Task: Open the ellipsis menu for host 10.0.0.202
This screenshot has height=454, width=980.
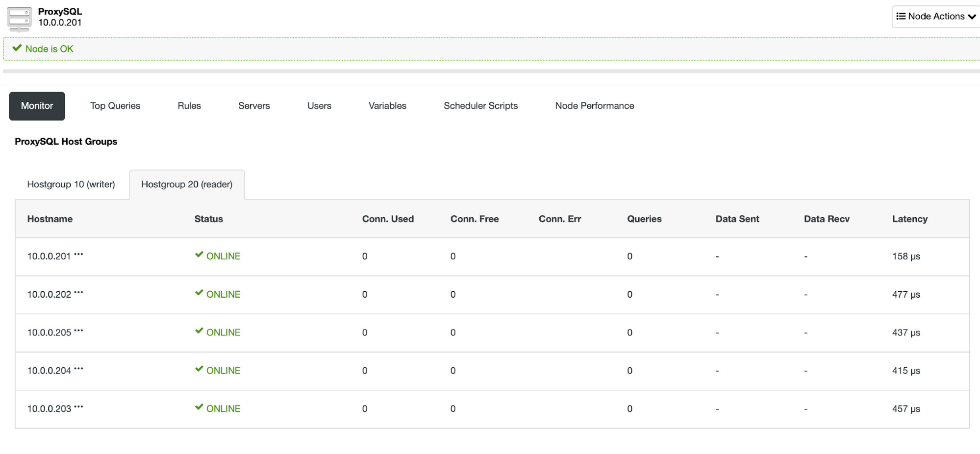Action: pyautogui.click(x=78, y=292)
